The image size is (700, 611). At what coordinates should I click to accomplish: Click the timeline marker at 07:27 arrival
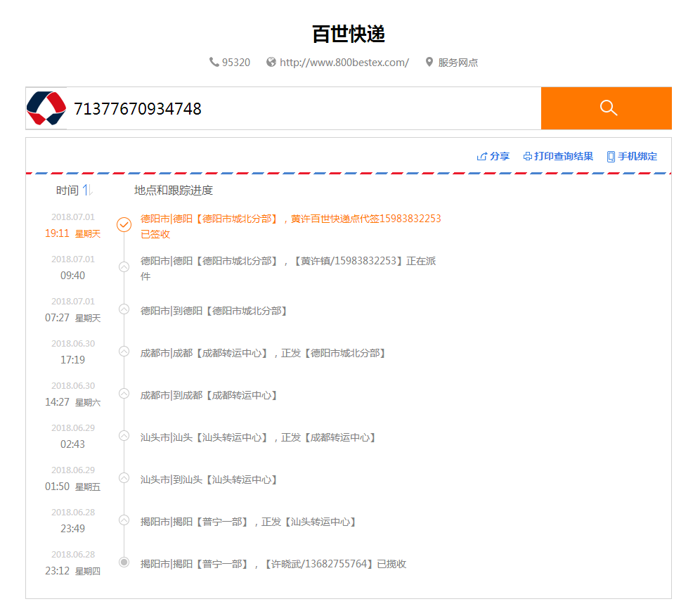[x=124, y=309]
